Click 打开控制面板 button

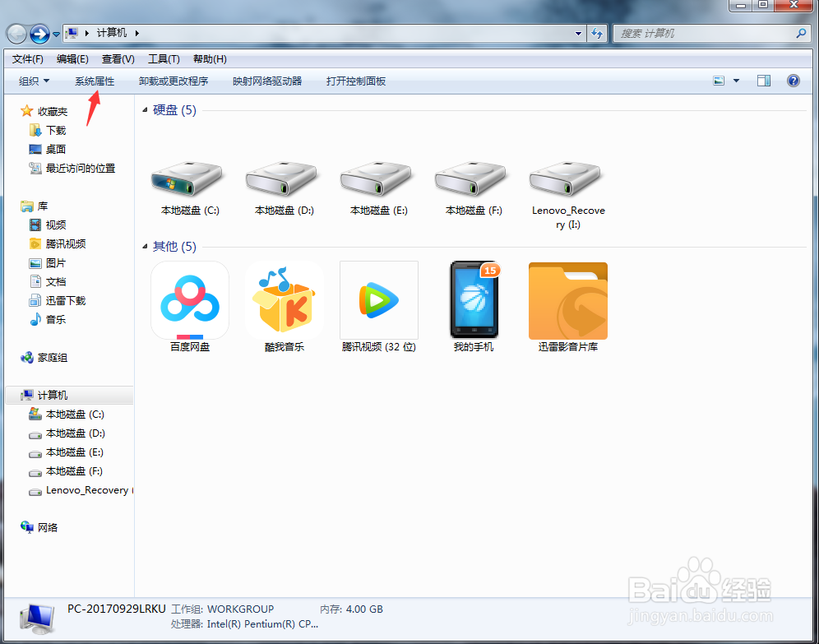(x=356, y=81)
